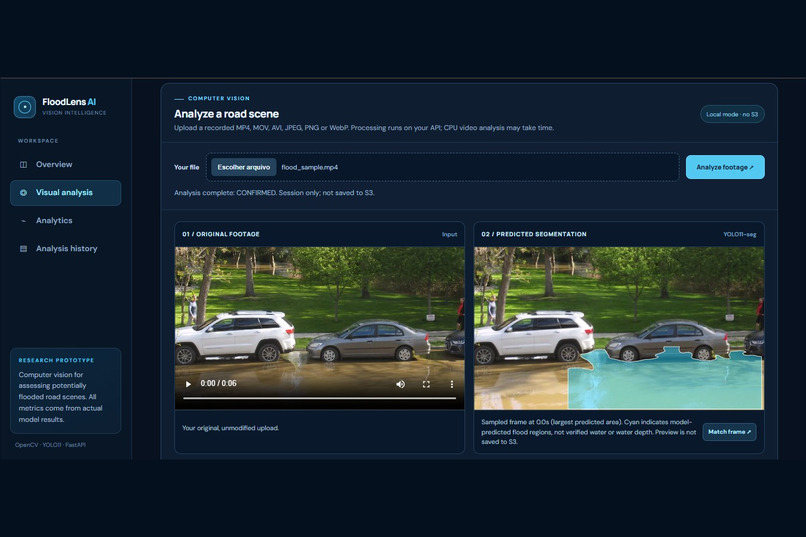Click the Input label on original footage

pyautogui.click(x=449, y=234)
